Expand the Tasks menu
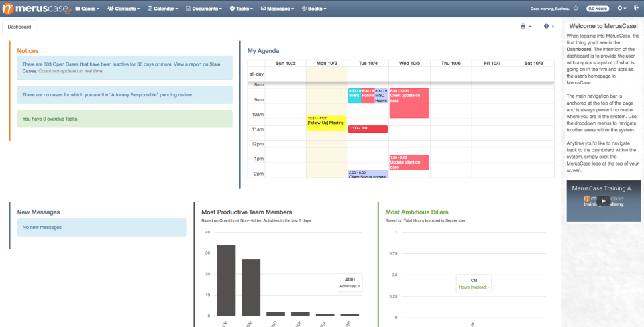 click(241, 9)
